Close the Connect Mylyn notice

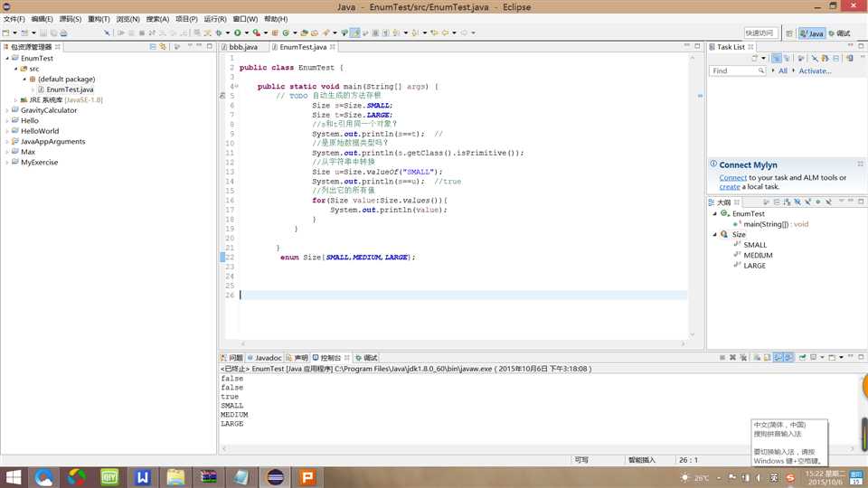[x=860, y=164]
